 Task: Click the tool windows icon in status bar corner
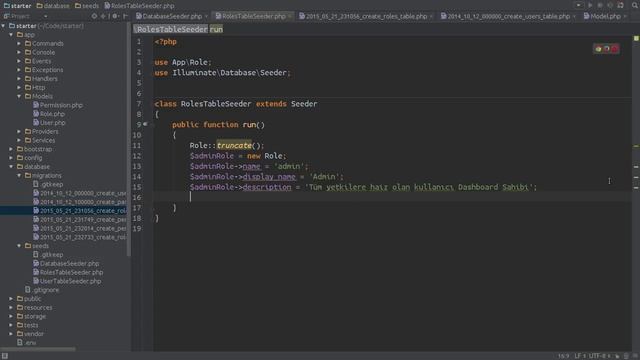(x=4, y=356)
